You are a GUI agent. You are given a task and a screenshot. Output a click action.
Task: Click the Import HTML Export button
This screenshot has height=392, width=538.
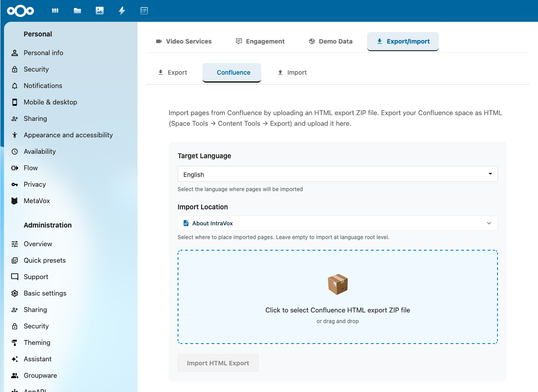tap(218, 363)
